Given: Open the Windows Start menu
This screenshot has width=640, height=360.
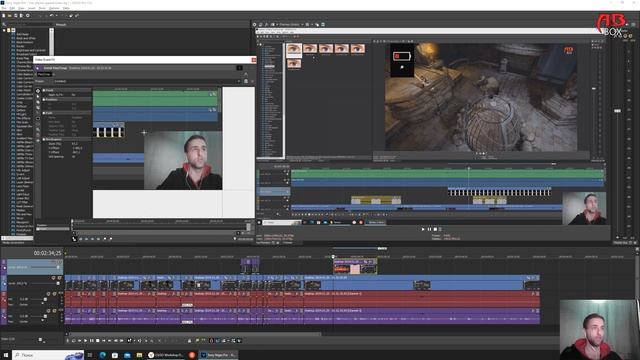Looking at the screenshot, I should point(6,355).
